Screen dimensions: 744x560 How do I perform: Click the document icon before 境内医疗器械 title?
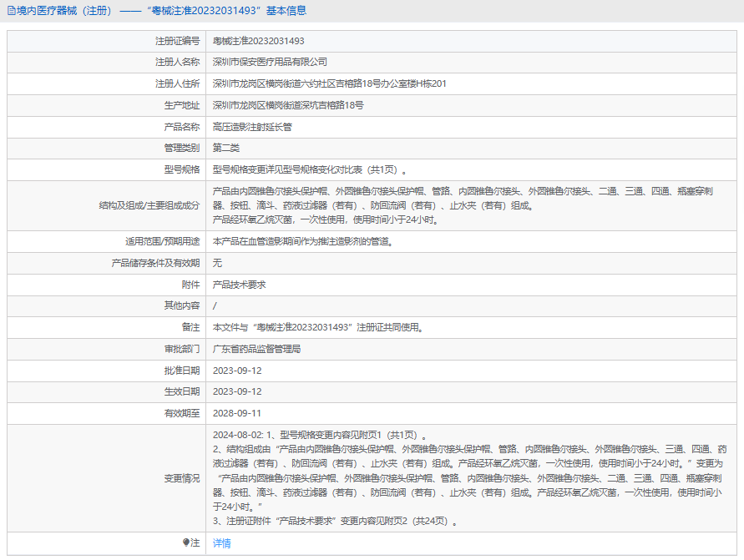pyautogui.click(x=12, y=10)
